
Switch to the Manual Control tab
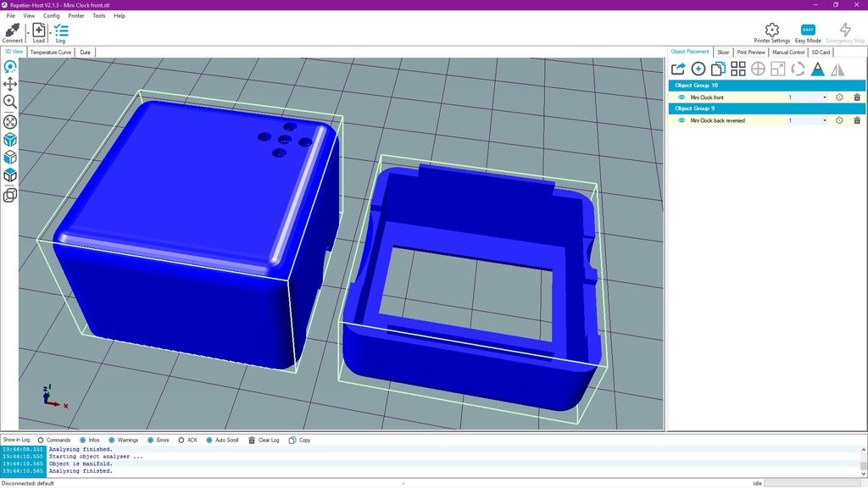point(788,52)
